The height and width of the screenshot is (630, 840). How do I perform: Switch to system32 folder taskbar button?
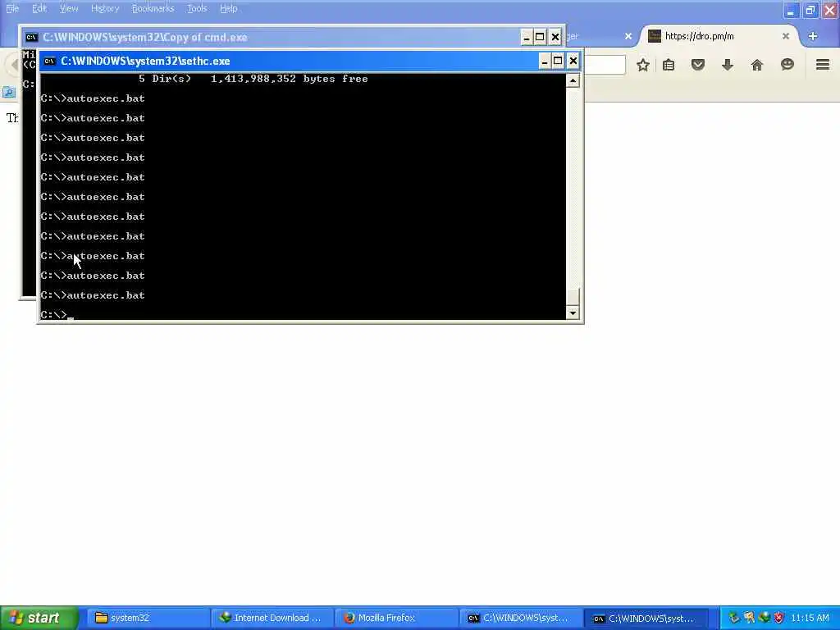tap(147, 618)
